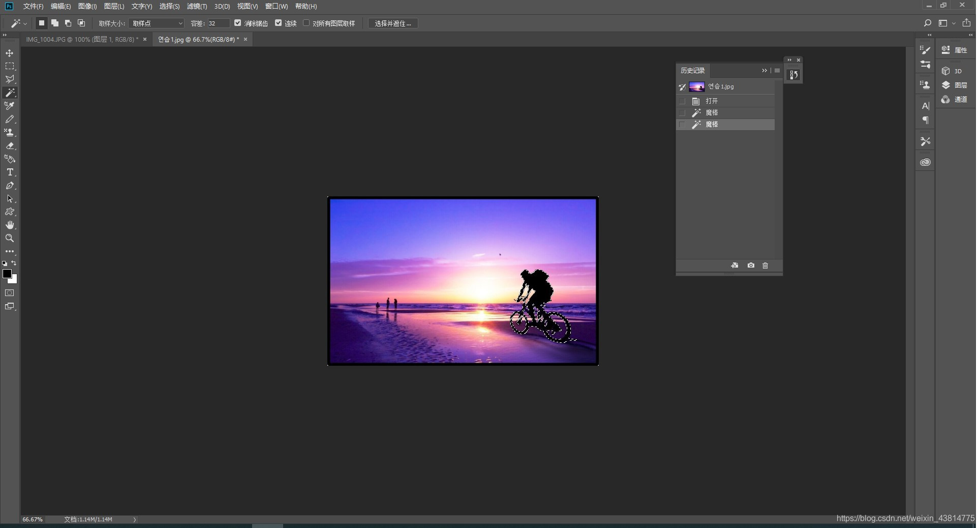Click the 选择并遮住 button
Viewport: 980px width, 528px height.
[x=392, y=23]
